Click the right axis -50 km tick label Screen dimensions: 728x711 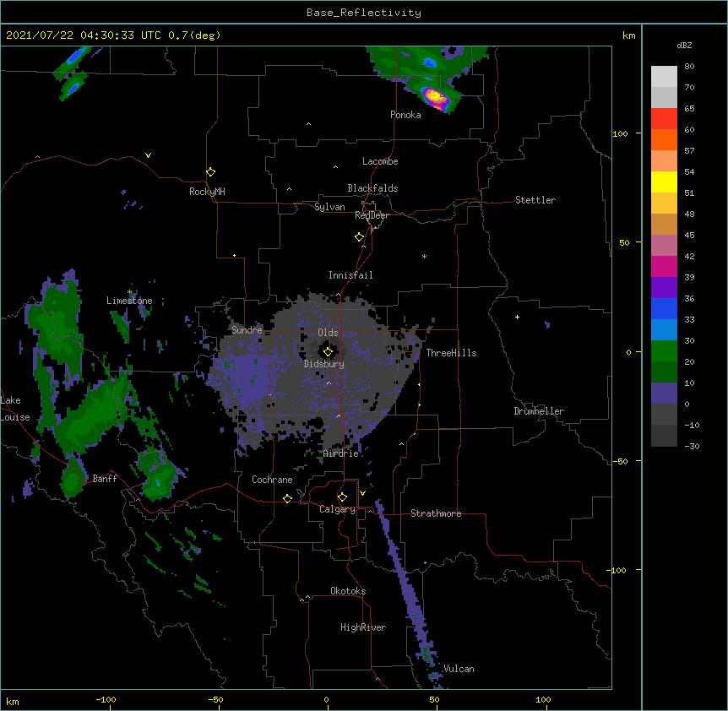tap(620, 461)
